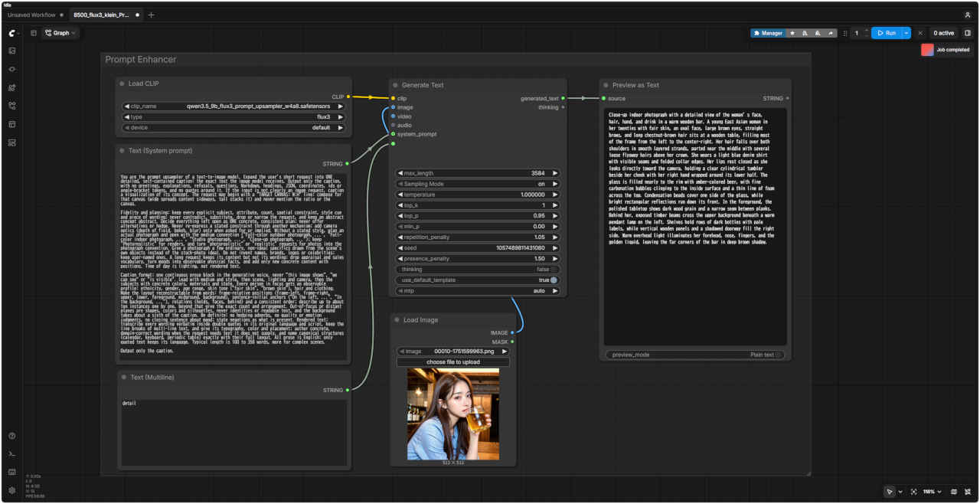Collapse the Load Image node via its dot

click(396, 319)
